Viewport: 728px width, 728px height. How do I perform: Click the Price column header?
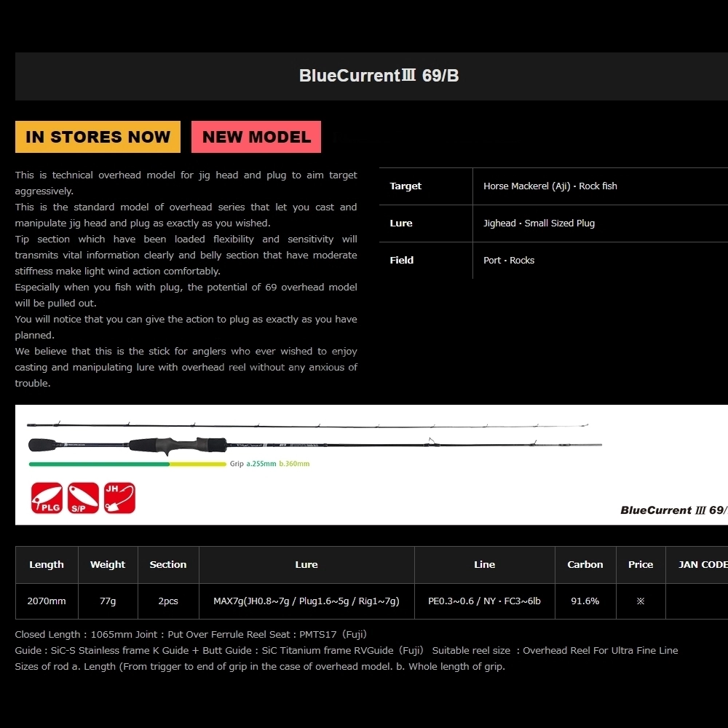point(641,565)
